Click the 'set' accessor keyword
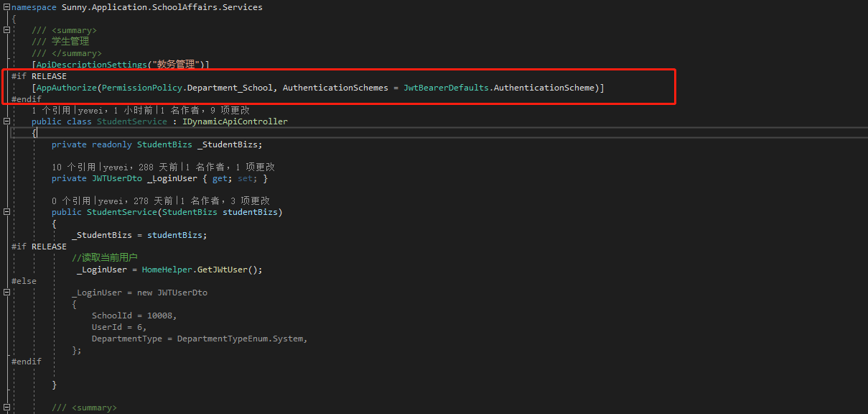Viewport: 868px width, 414px height. [245, 178]
